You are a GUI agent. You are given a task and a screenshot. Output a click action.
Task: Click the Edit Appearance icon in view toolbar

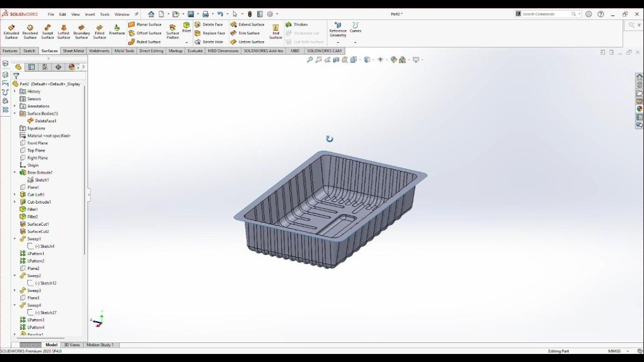coord(393,59)
